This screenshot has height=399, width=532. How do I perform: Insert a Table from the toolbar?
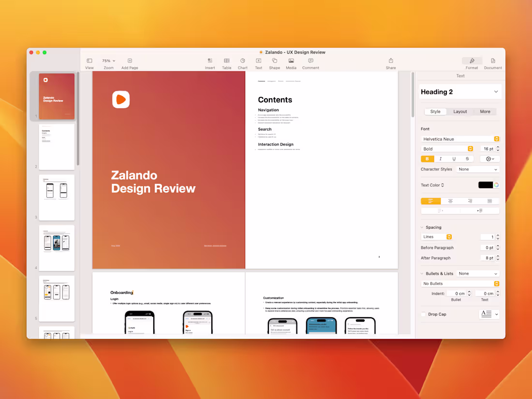coord(226,62)
